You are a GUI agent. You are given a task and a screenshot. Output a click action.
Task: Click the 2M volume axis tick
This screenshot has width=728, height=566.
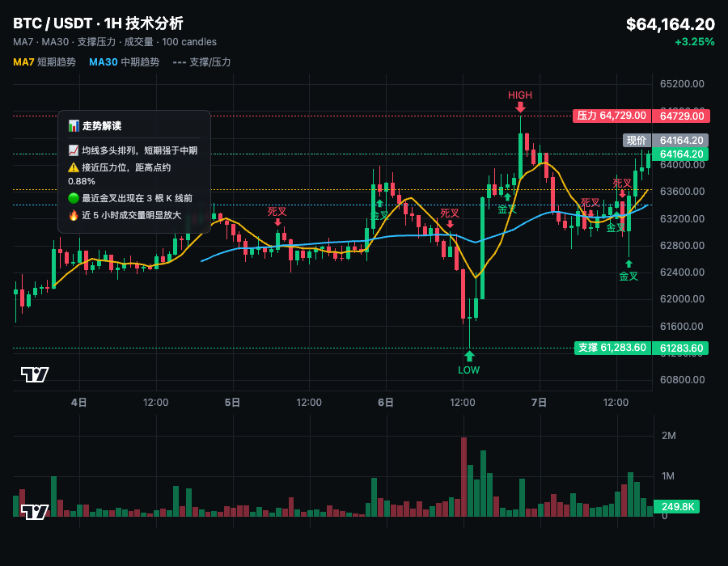[669, 436]
